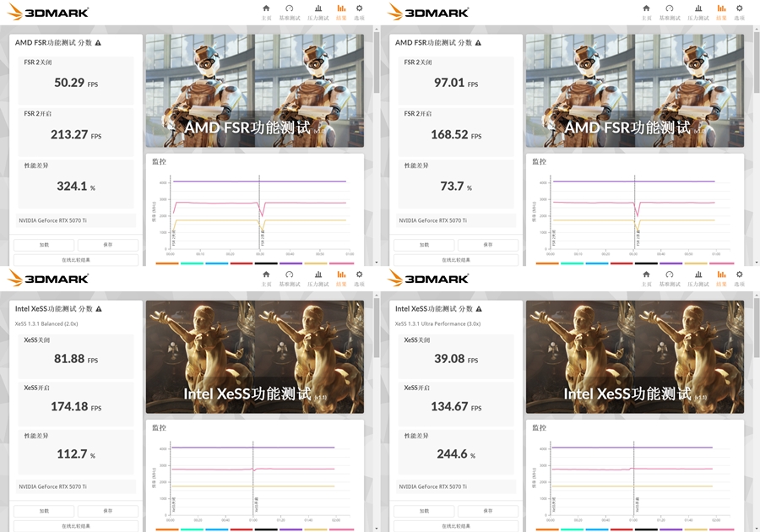Click the 3DMark logo in the XeSS Ultra Performance window
The image size is (760, 532).
[428, 278]
